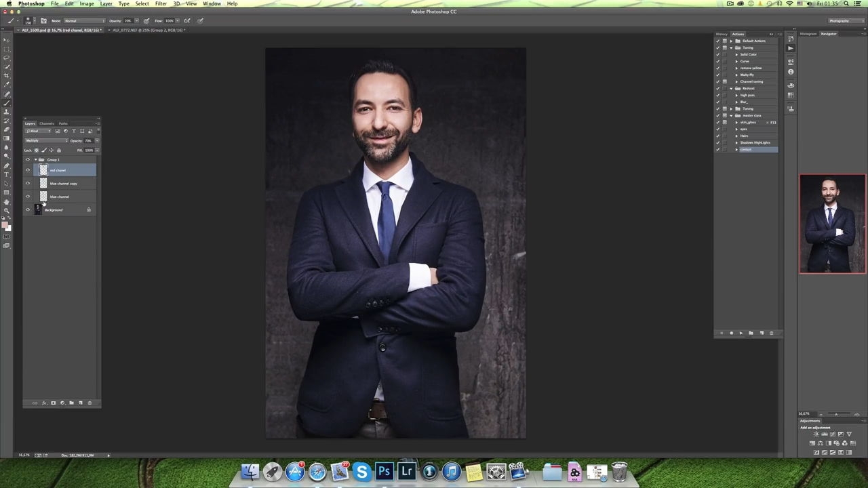Switch to the Histogram tab
The image size is (868, 488).
808,34
